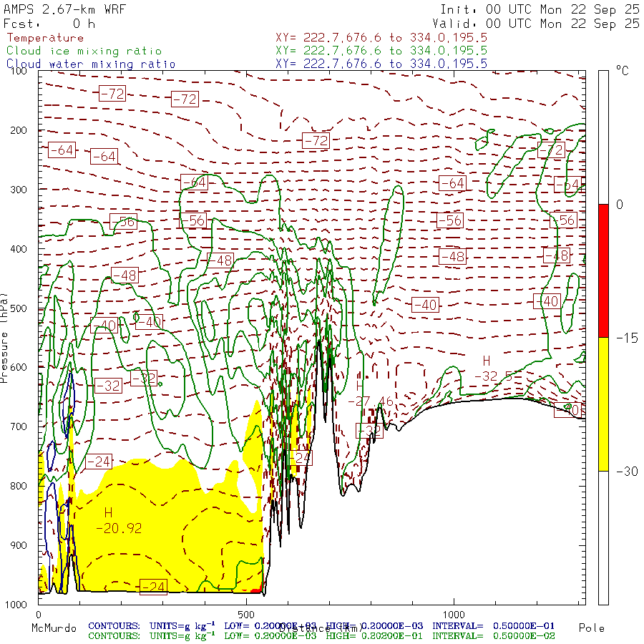Click the blue "CONTOURS:" footer label
The width and height of the screenshot is (644, 644).
tap(114, 626)
